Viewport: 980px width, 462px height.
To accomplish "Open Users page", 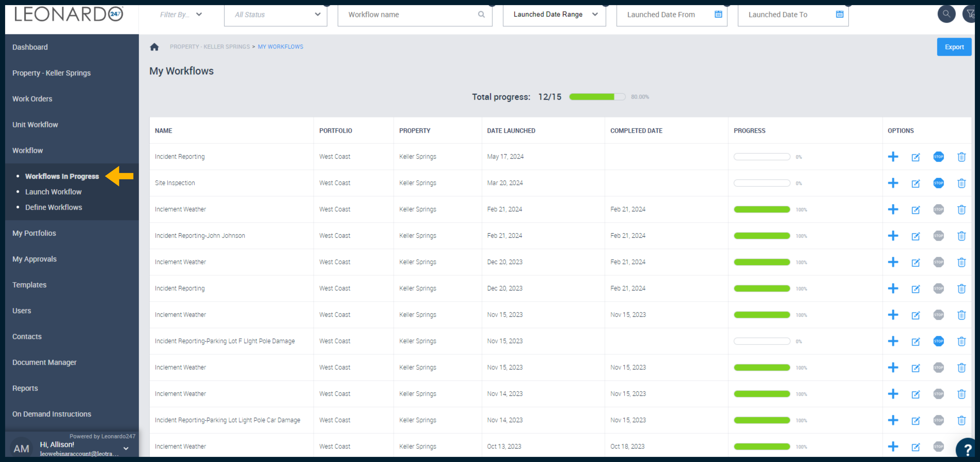I will (22, 311).
